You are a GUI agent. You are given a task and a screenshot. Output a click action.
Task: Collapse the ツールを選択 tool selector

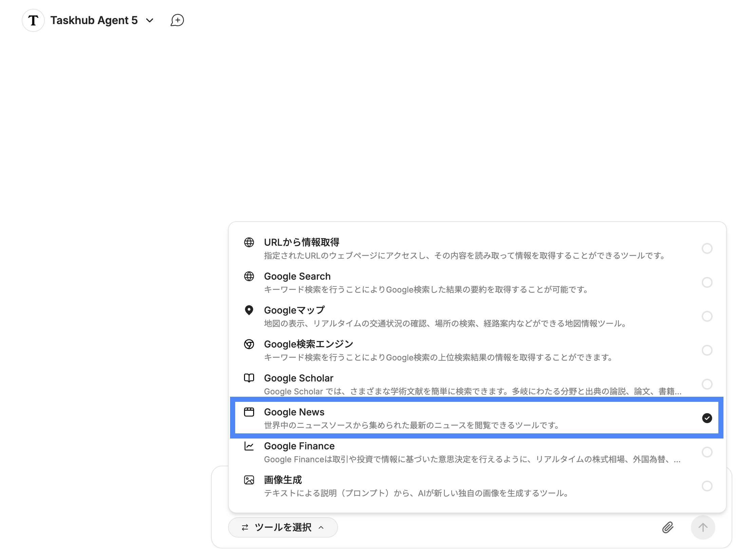tap(283, 527)
